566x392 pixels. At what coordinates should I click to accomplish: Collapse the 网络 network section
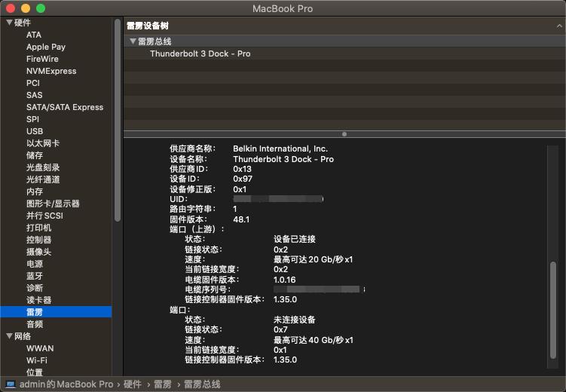[9, 336]
